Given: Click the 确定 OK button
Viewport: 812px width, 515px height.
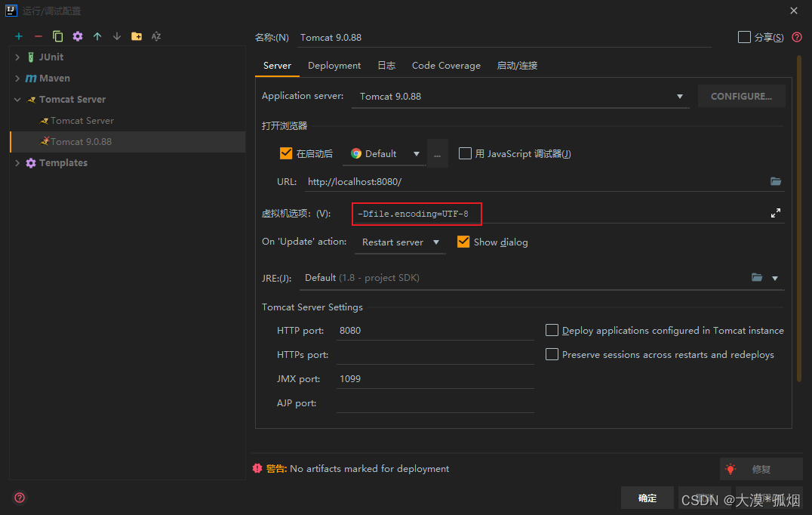Looking at the screenshot, I should coord(647,498).
